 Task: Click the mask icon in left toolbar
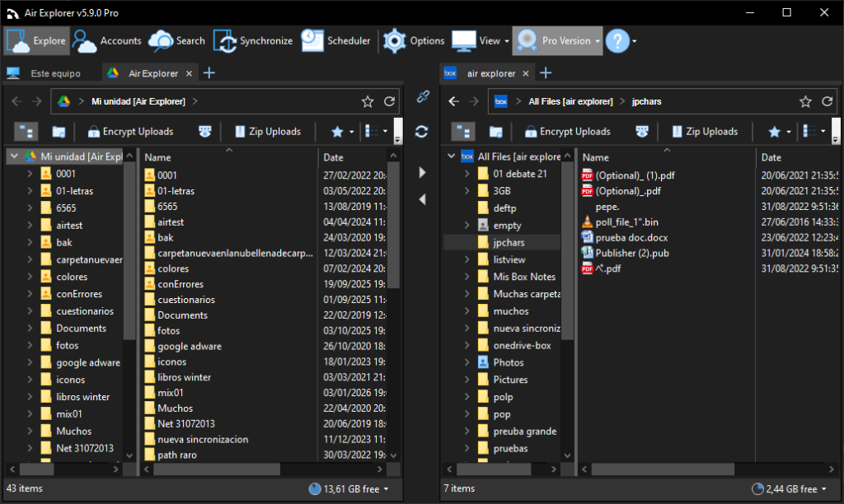205,131
